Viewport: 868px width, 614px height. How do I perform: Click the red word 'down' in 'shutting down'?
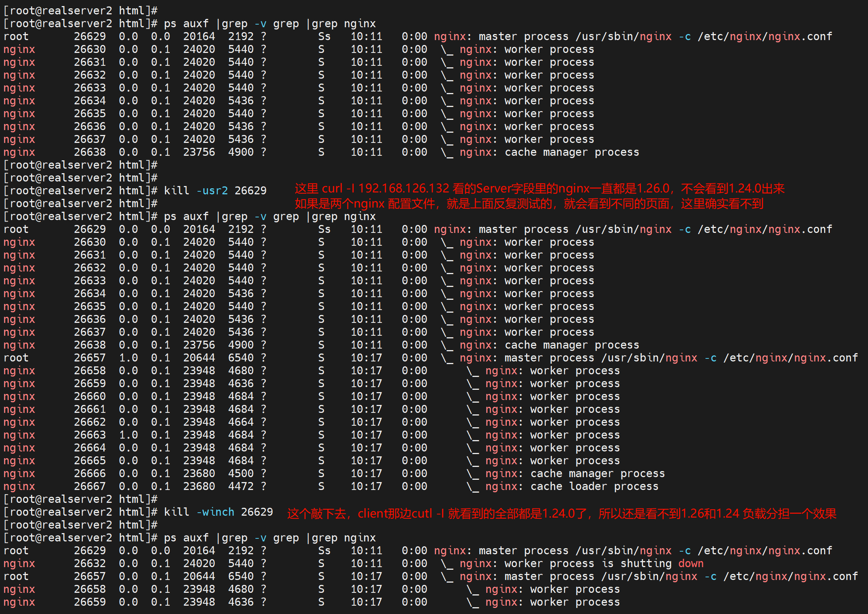pos(691,563)
